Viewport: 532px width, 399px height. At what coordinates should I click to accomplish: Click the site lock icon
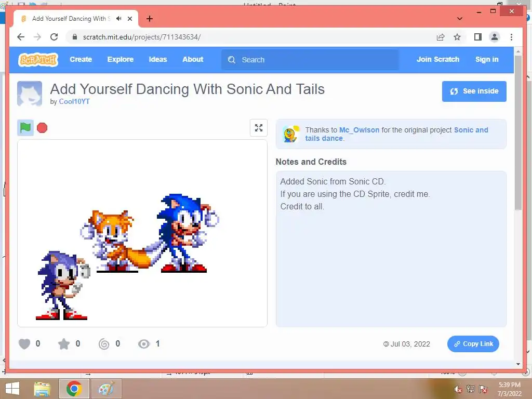click(x=75, y=37)
